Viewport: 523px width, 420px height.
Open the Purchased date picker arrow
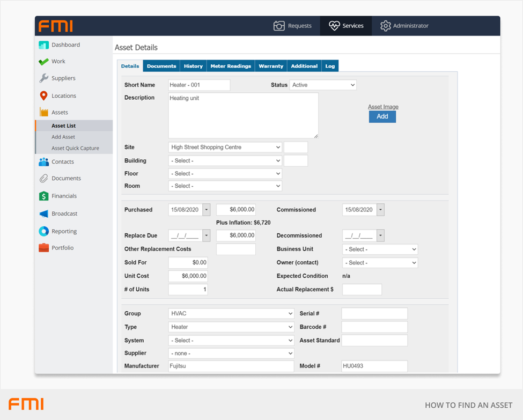207,210
